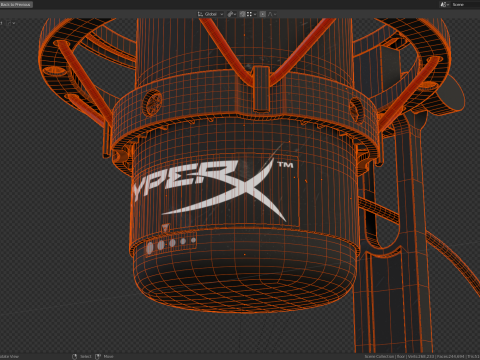The image size is (480, 360).
Task: Open proportional editing falloff menu
Action: point(272,14)
